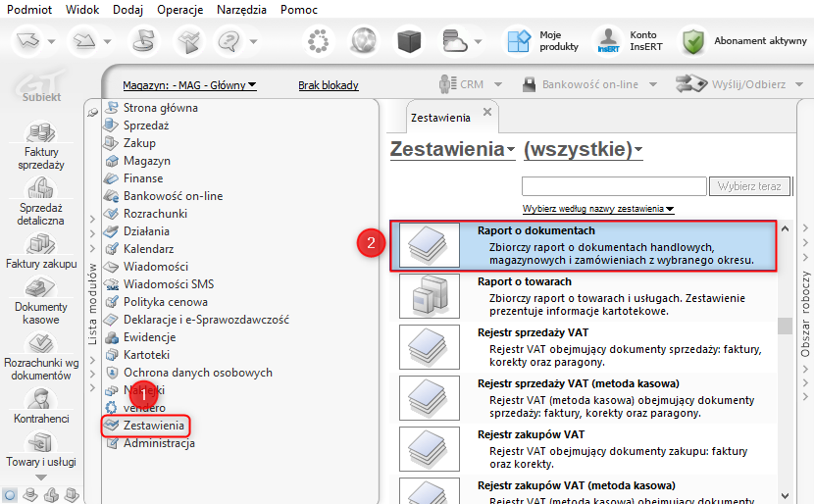Viewport: 814px width, 504px height.
Task: Expand shortcut bar down arrow
Action: [x=41, y=477]
